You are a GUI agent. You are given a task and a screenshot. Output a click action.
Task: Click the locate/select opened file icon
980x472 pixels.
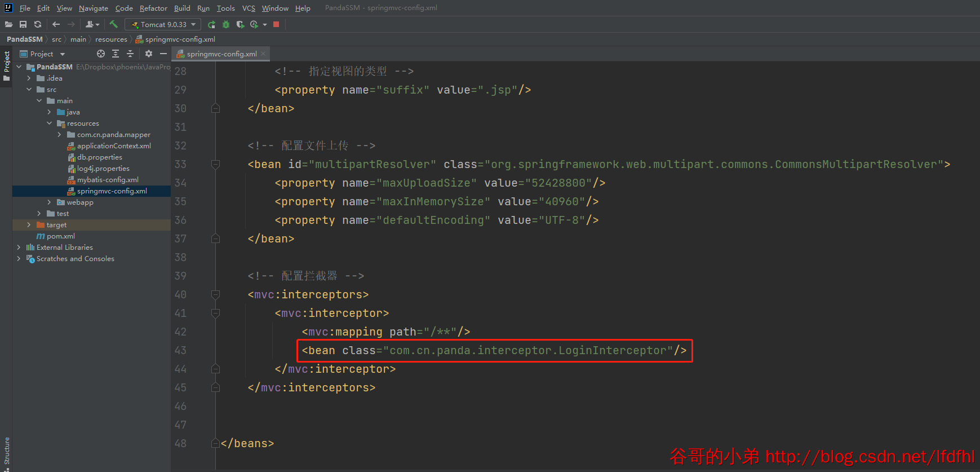pyautogui.click(x=101, y=54)
